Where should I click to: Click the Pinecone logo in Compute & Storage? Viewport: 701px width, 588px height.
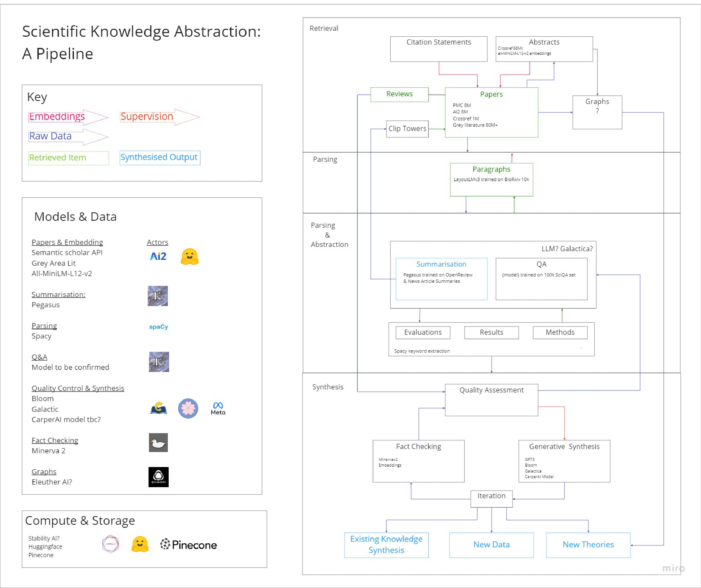tap(189, 545)
